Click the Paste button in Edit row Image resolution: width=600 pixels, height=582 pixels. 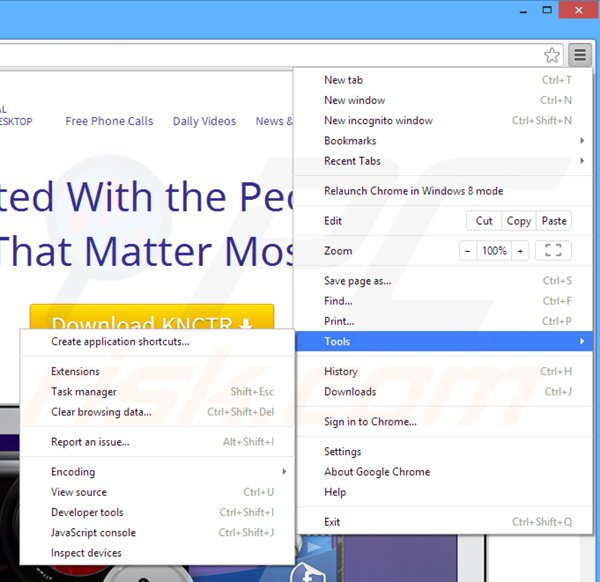pyautogui.click(x=553, y=221)
